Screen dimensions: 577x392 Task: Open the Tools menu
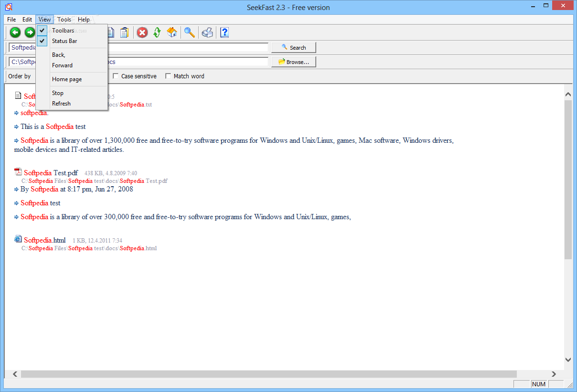point(64,20)
